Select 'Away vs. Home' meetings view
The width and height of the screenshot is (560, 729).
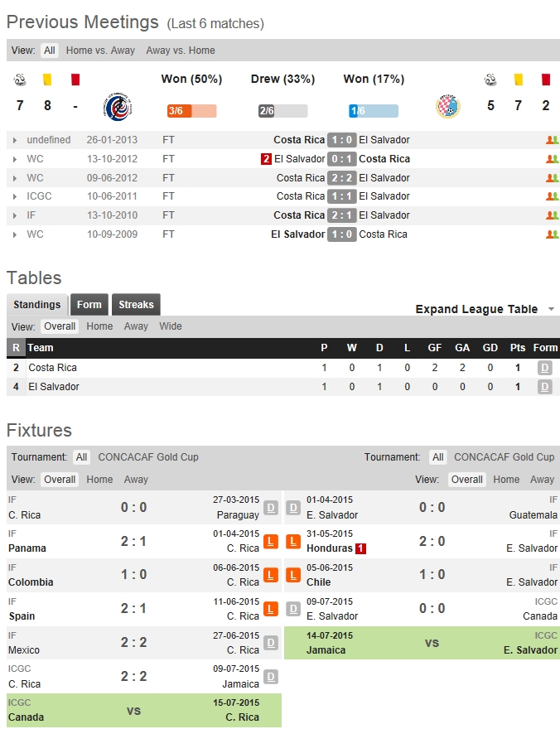(x=180, y=51)
